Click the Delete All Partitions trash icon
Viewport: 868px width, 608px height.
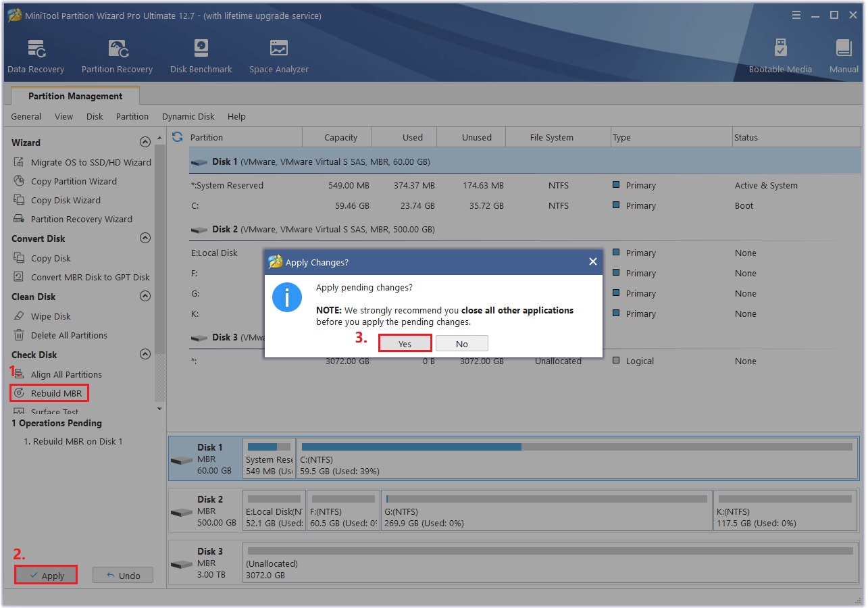[19, 335]
